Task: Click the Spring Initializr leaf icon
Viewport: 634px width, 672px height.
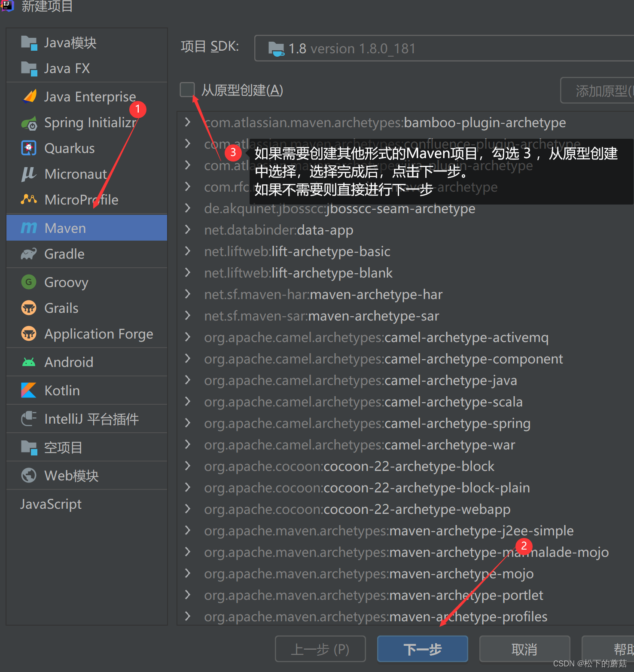Action: [x=29, y=123]
